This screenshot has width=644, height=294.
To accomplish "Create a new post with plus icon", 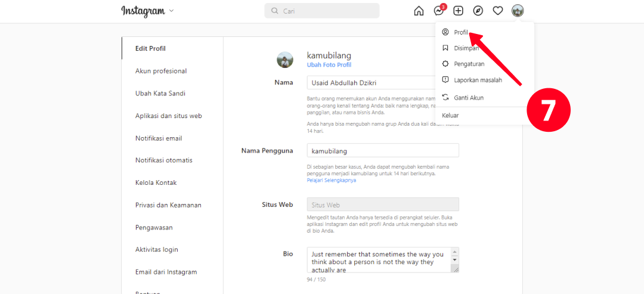I will [458, 11].
